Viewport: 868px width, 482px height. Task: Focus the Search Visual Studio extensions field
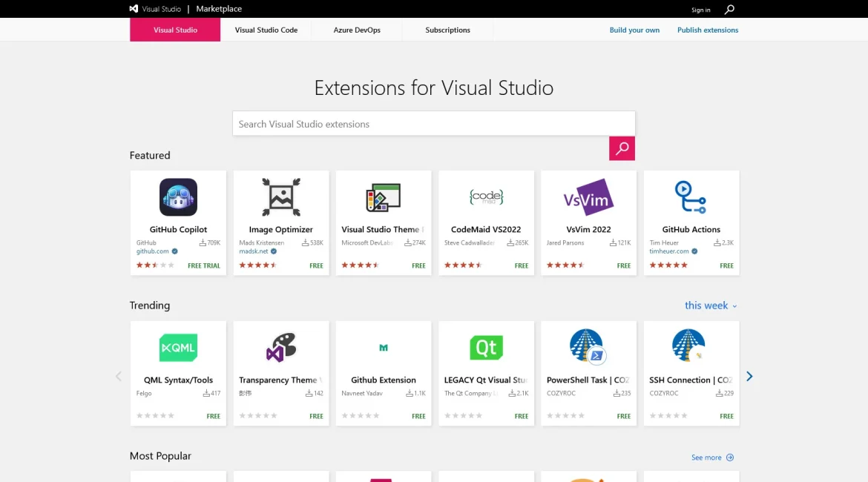(433, 123)
